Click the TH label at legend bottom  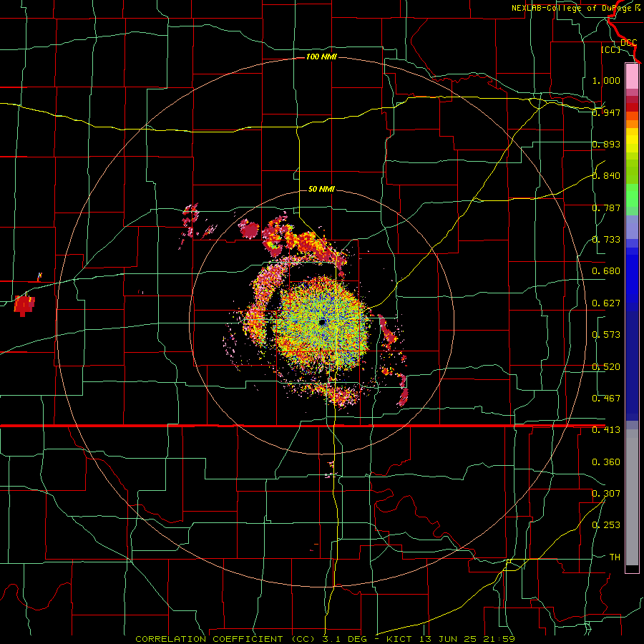click(x=615, y=557)
